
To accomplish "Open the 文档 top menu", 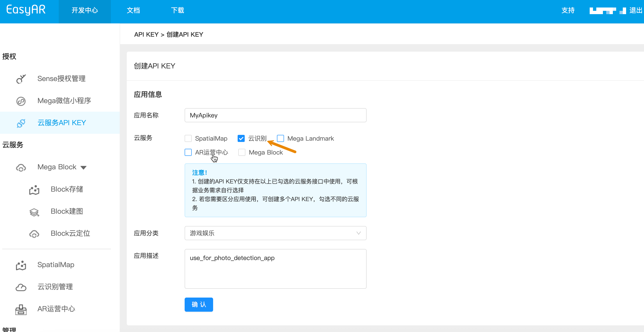I will (133, 11).
